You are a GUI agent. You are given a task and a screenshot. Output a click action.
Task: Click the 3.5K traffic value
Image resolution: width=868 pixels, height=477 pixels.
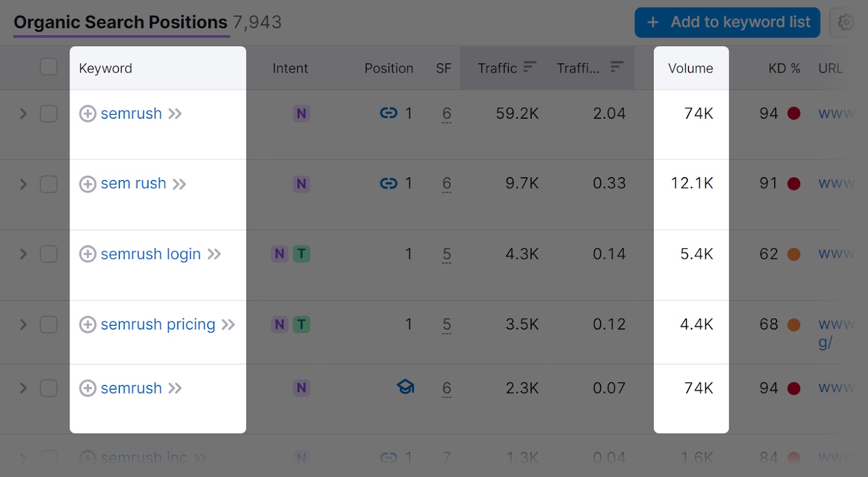pos(522,325)
